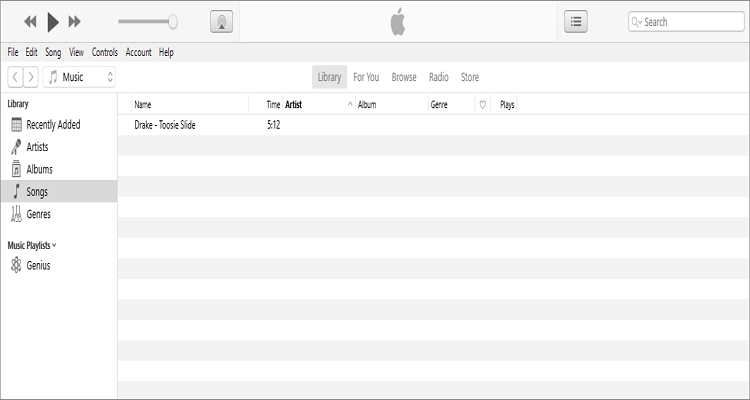Click the search magnifier dropdown icon
This screenshot has width=750, height=400.
click(637, 22)
